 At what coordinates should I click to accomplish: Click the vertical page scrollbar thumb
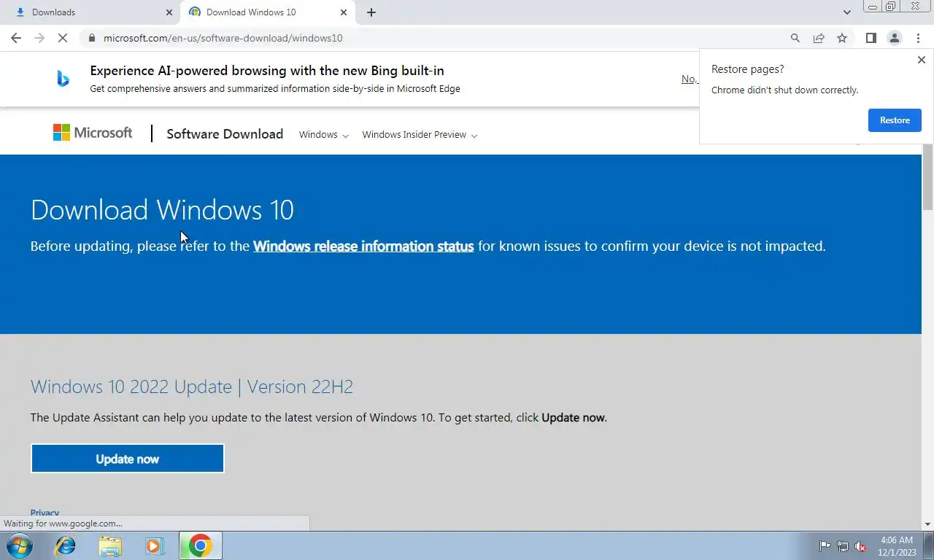click(x=927, y=177)
